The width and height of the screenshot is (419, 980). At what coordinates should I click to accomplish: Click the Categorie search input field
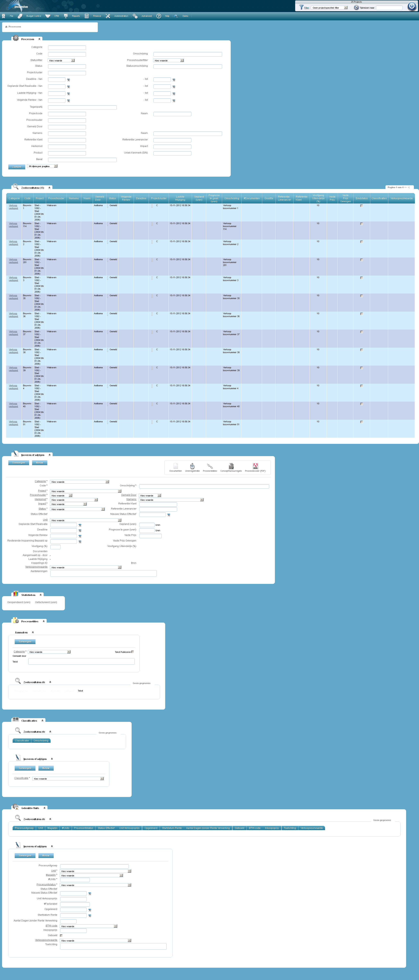click(x=67, y=47)
